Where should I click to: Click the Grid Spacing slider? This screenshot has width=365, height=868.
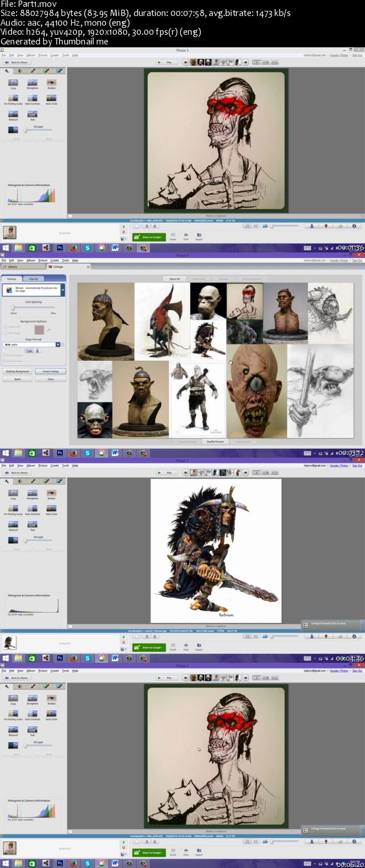point(34,308)
